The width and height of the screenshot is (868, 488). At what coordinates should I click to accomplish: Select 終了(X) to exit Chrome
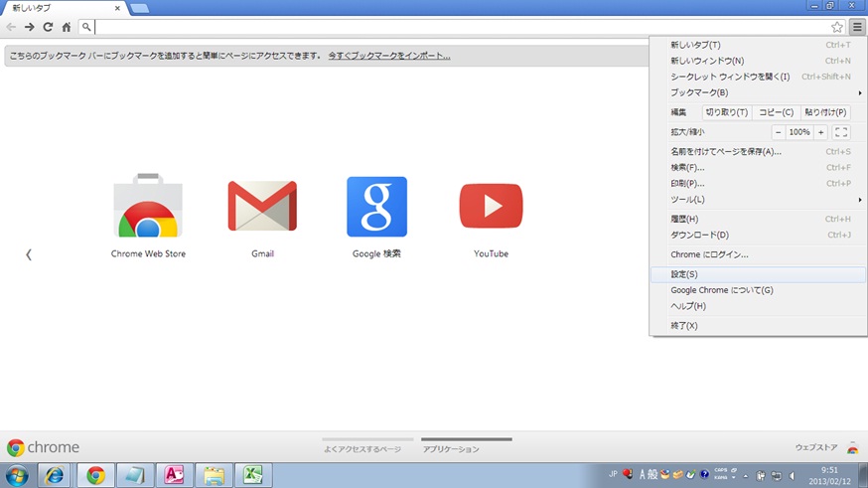tap(759, 326)
